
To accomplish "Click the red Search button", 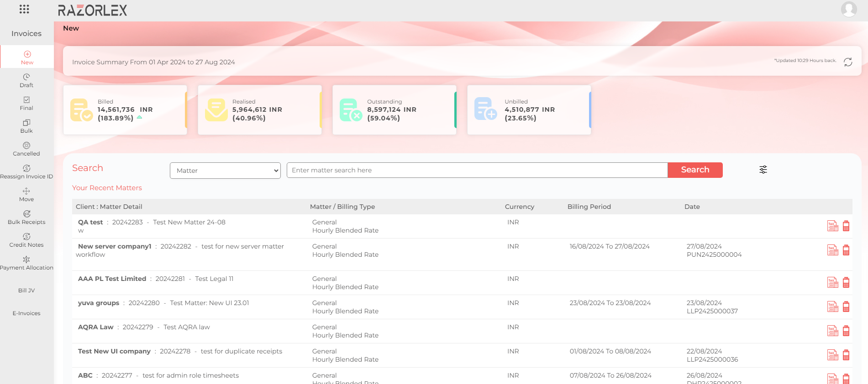I will pos(695,170).
